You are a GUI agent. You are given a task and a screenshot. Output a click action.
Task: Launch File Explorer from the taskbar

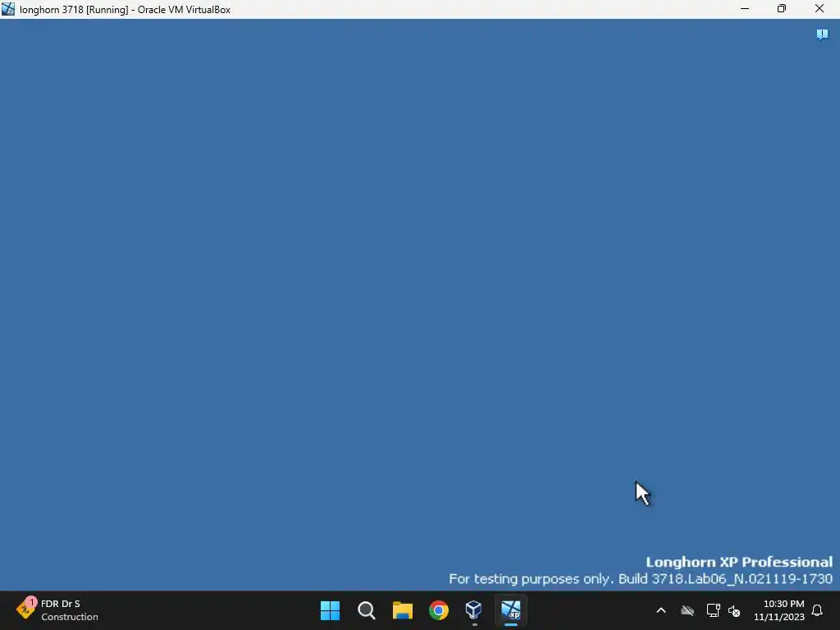[402, 610]
